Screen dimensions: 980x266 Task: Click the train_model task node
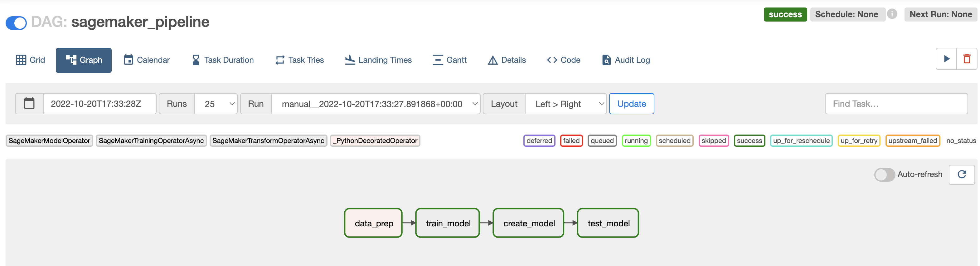click(448, 223)
